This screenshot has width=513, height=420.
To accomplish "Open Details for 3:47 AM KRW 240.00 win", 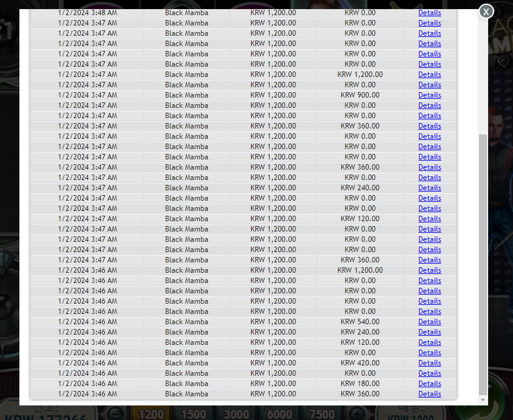I will click(x=429, y=188).
